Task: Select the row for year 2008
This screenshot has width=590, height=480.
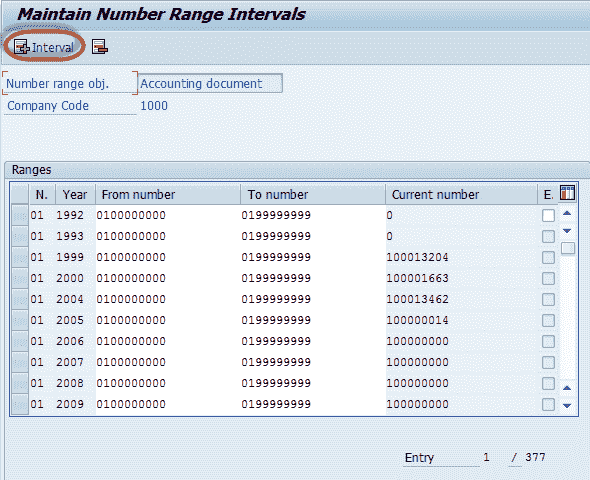Action: pyautogui.click(x=20, y=384)
